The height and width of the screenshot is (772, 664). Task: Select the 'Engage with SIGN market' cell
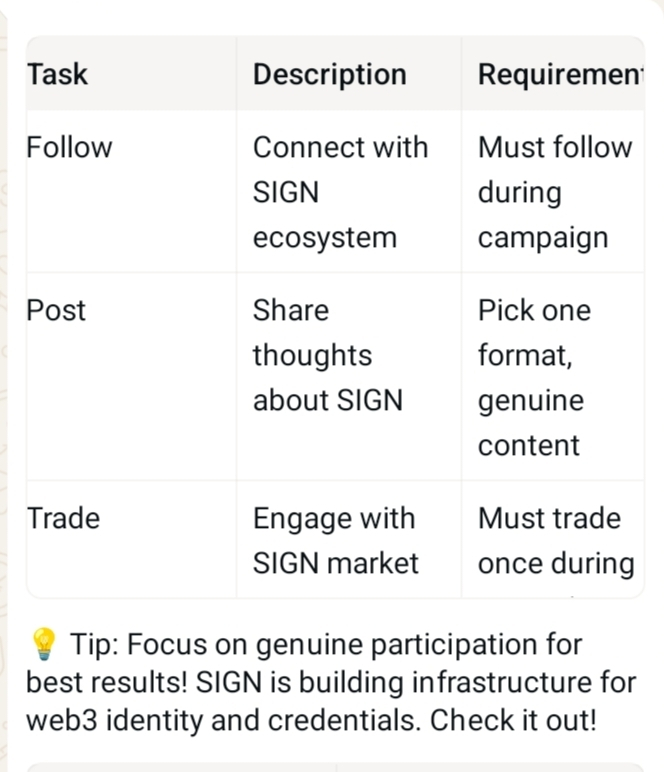point(336,541)
